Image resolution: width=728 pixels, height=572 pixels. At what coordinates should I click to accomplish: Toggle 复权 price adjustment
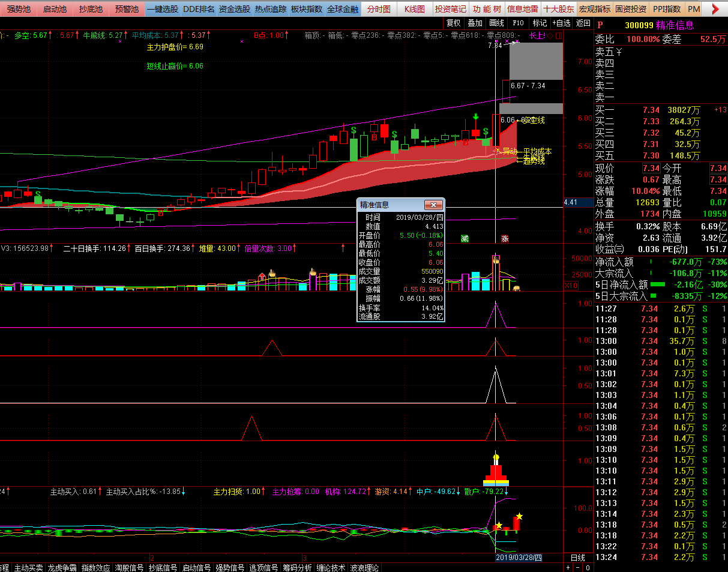coord(453,23)
